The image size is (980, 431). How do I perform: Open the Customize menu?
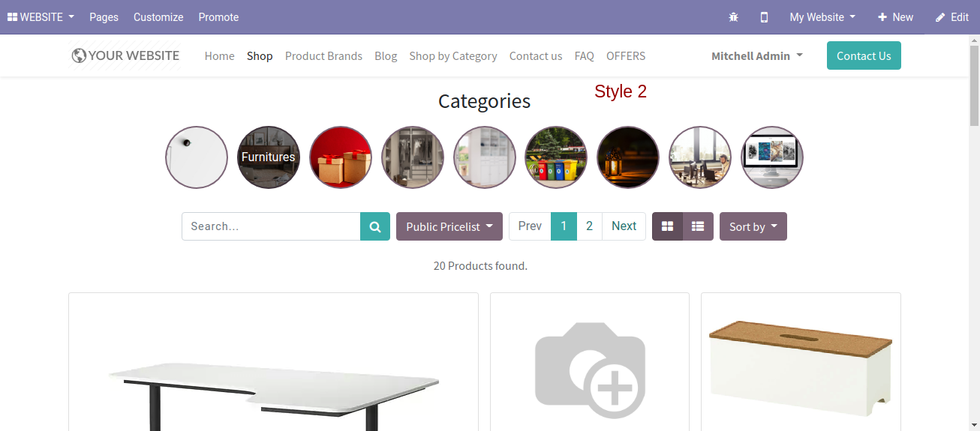[x=158, y=17]
